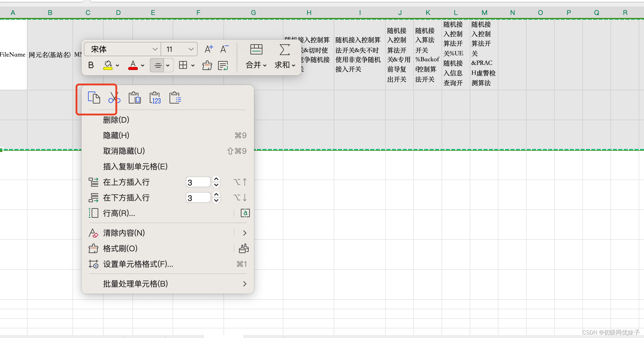
Task: Click the decrease font size icon
Action: tap(224, 49)
